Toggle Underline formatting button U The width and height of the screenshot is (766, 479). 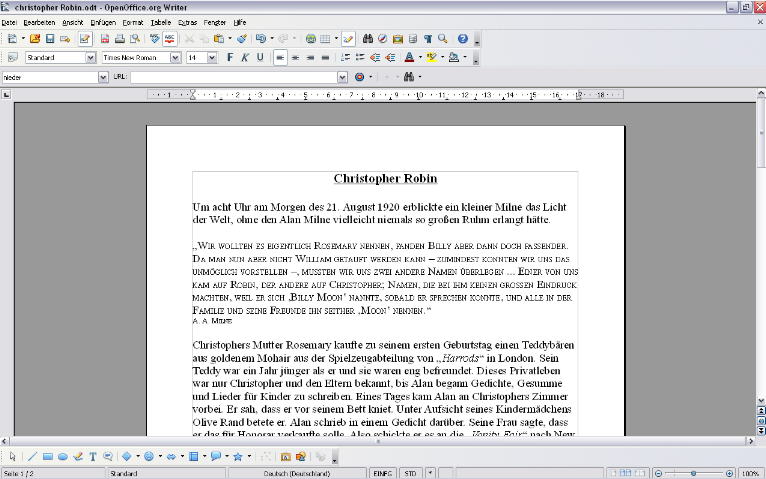(x=260, y=58)
